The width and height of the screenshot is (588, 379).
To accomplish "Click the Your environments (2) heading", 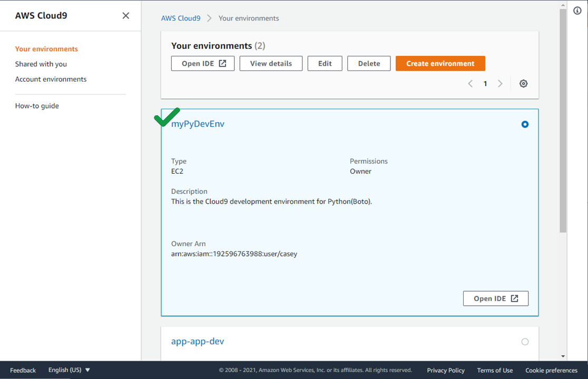I will 218,46.
